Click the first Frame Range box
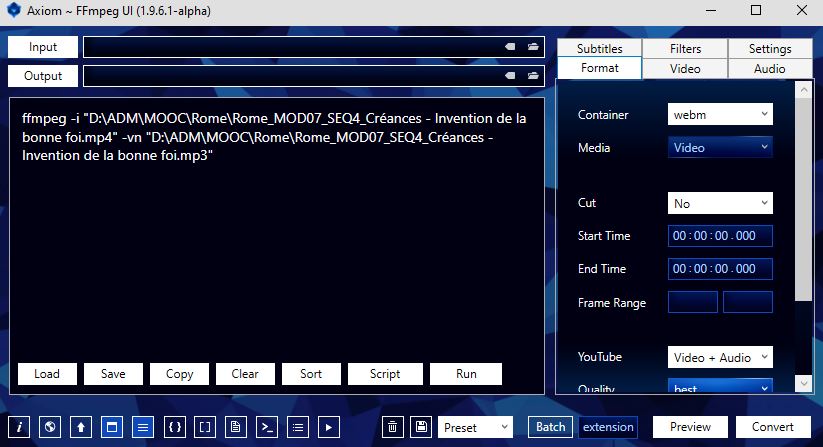The height and width of the screenshot is (447, 823). point(693,302)
